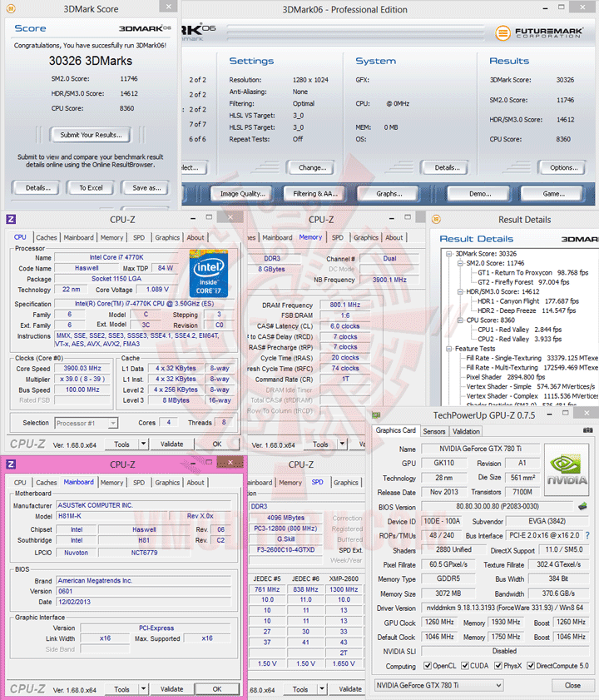The height and width of the screenshot is (700, 599).
Task: Collapse the SM2.0 Score: 11746 node
Action: (x=460, y=263)
